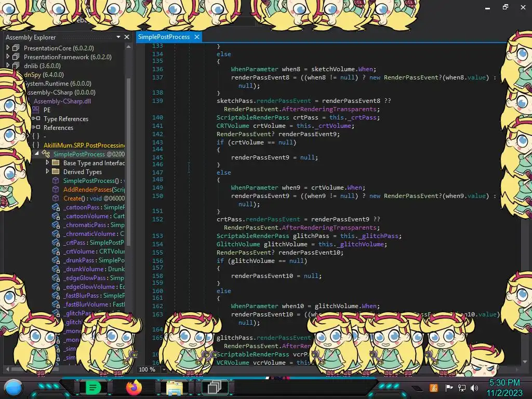Image resolution: width=532 pixels, height=399 pixels.
Task: Open the Assembly Explorer panel options dropdown
Action: (118, 37)
